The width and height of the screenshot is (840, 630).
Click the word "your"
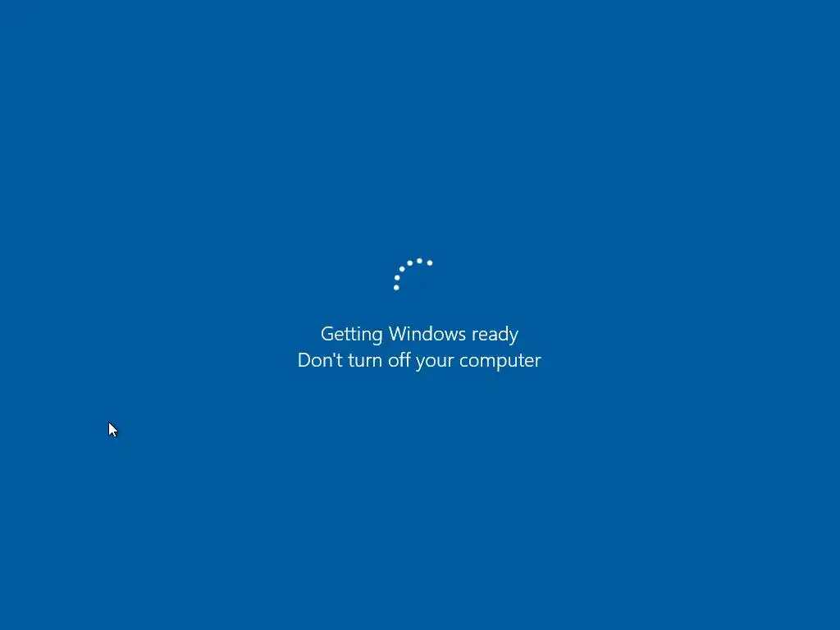[x=435, y=363]
